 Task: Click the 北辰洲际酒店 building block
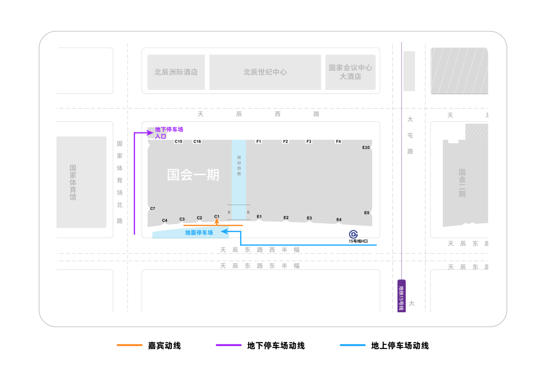176,72
